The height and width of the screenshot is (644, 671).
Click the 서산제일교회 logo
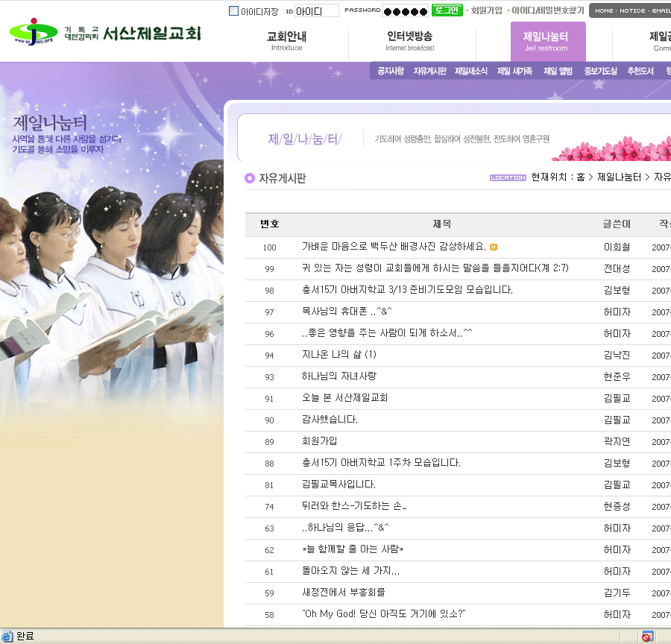coord(105,32)
